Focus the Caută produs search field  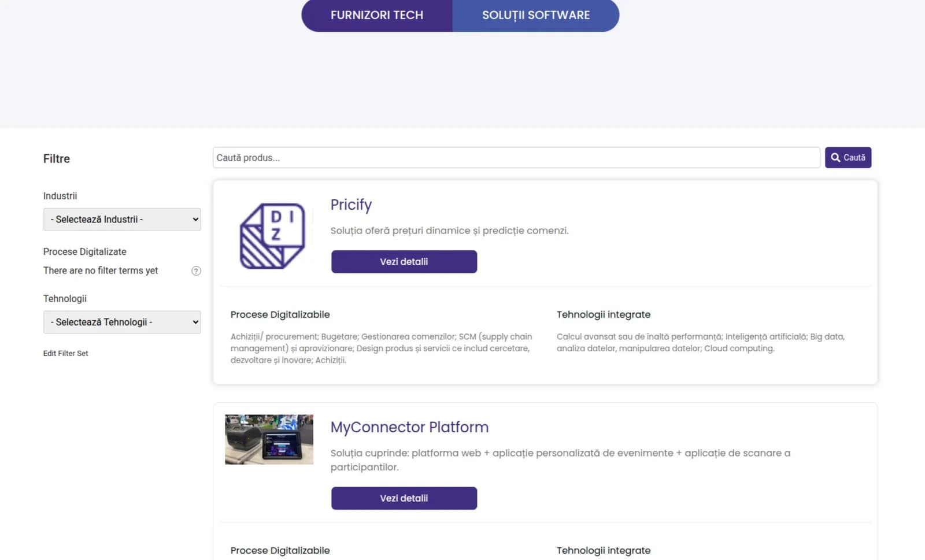(x=516, y=158)
